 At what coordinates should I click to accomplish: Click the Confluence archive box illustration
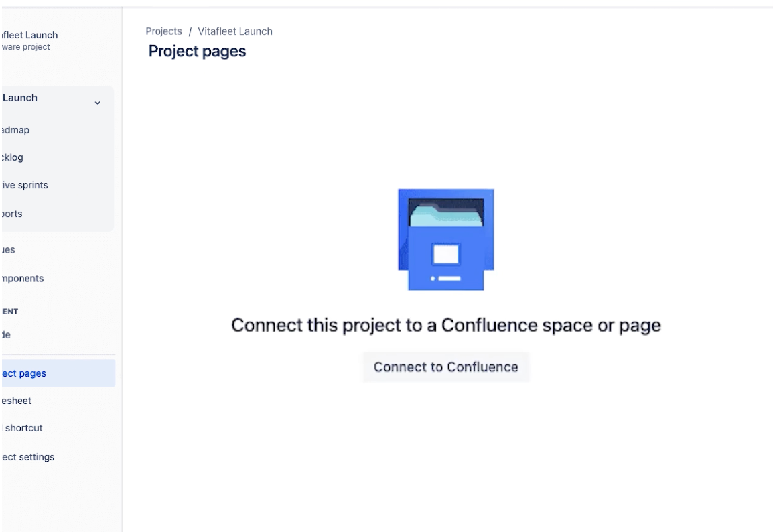pos(445,240)
